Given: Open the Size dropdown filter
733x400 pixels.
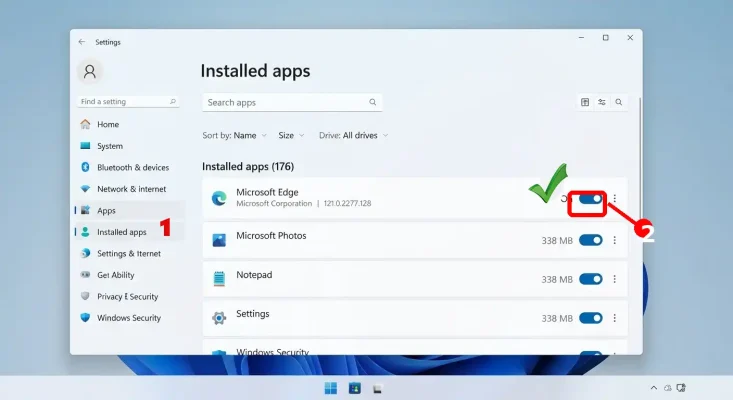Looking at the screenshot, I should (291, 136).
